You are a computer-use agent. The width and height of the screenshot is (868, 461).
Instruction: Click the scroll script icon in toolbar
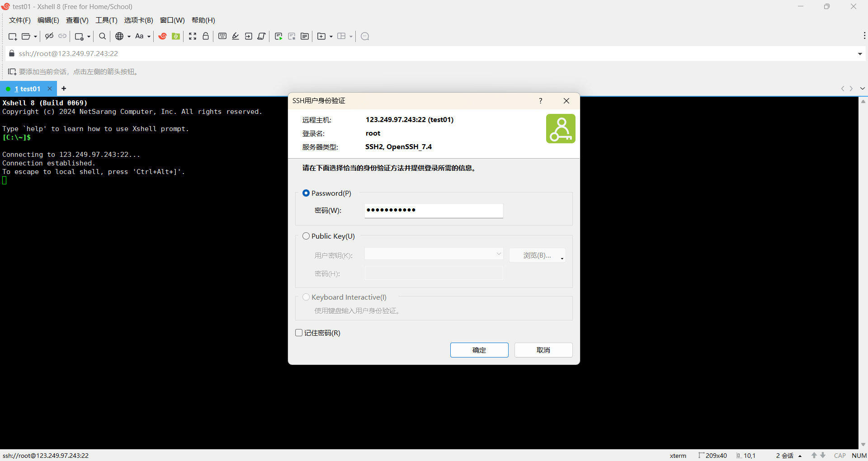click(x=262, y=36)
